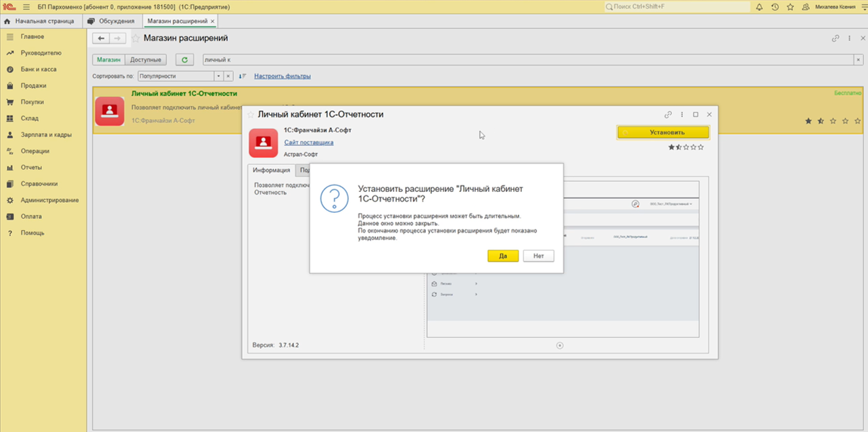Open the Помощь sidebar section
This screenshot has height=432, width=868.
[32, 233]
